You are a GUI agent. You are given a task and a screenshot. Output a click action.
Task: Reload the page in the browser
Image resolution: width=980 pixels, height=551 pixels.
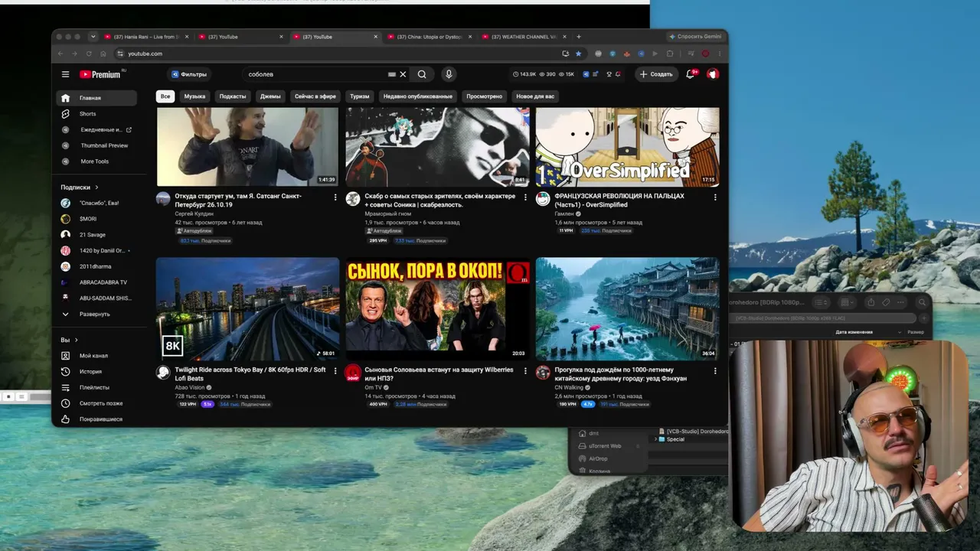pyautogui.click(x=89, y=54)
